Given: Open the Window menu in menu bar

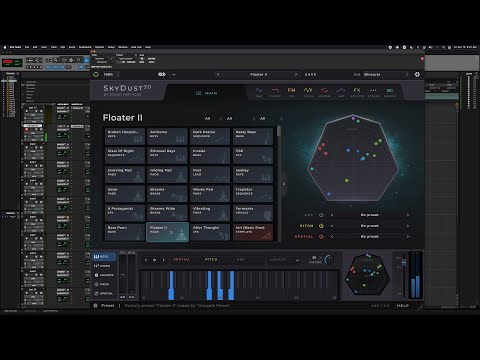Looking at the screenshot, I should (x=123, y=47).
